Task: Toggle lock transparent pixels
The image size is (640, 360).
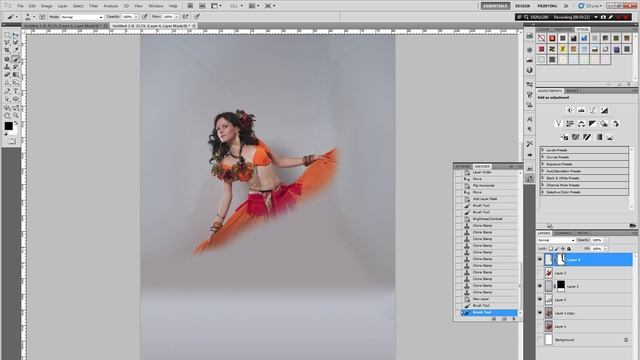Action: pyautogui.click(x=551, y=248)
